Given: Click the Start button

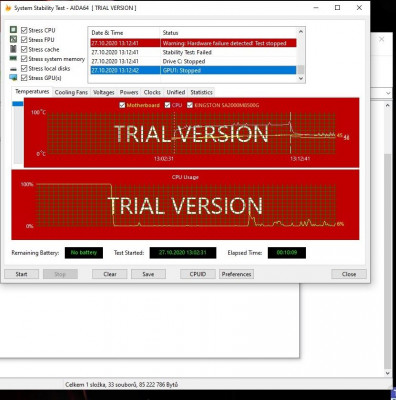Looking at the screenshot, I should (21, 274).
